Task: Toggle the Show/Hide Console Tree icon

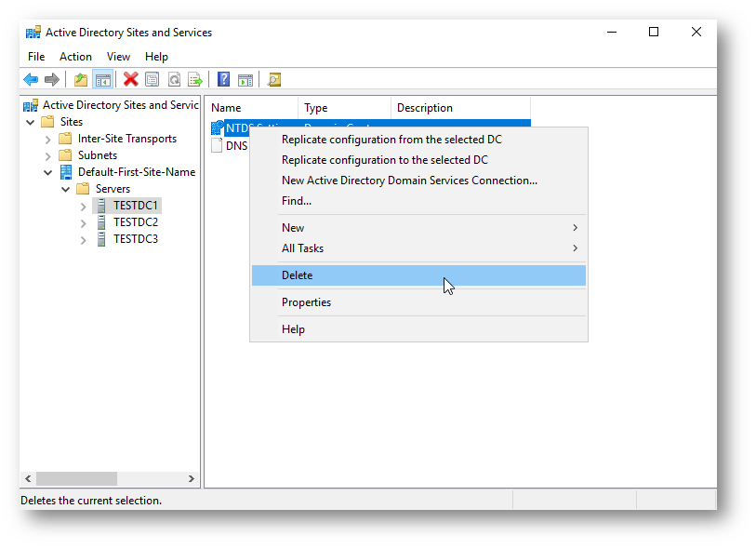Action: coord(102,80)
